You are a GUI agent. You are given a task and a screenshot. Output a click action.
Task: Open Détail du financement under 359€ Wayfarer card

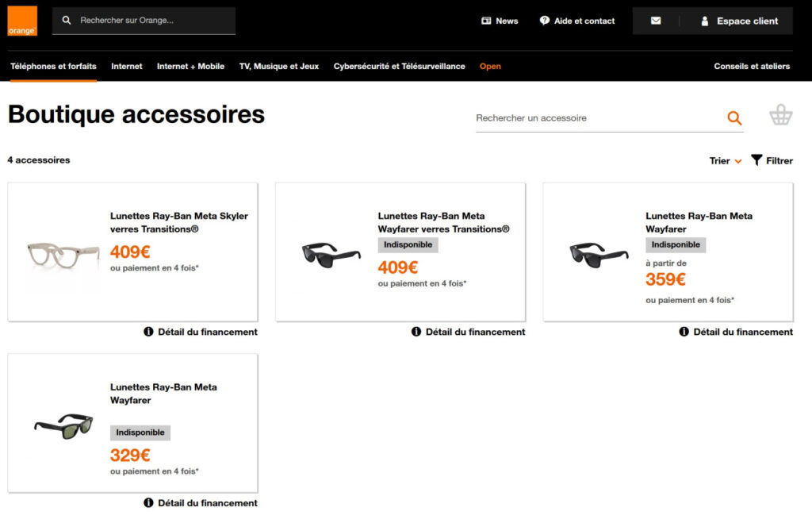pos(742,332)
